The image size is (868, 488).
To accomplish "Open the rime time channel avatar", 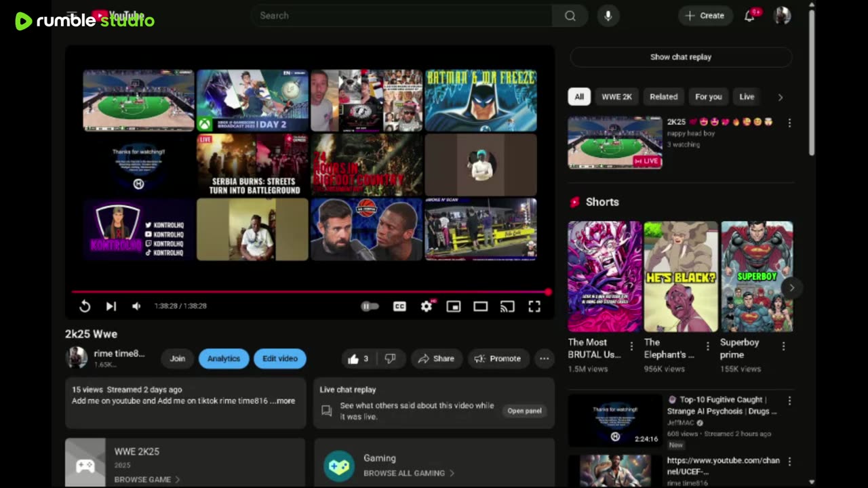I will (77, 358).
